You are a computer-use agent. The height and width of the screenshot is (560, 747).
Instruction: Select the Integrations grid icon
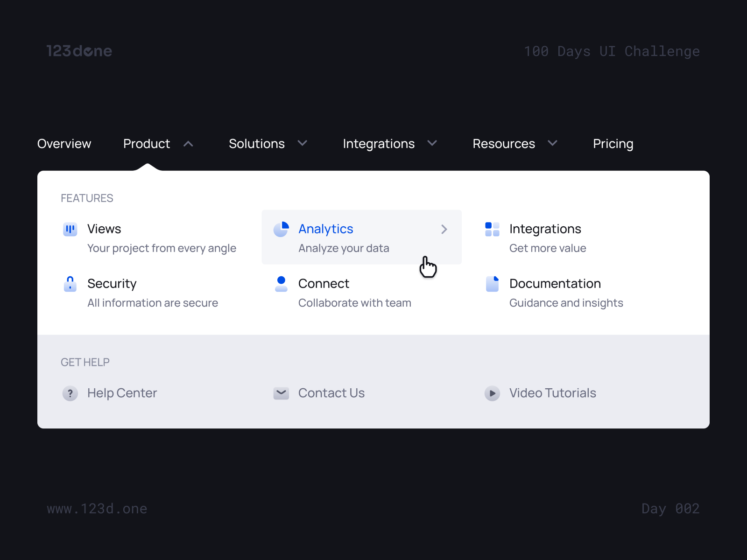pyautogui.click(x=492, y=229)
